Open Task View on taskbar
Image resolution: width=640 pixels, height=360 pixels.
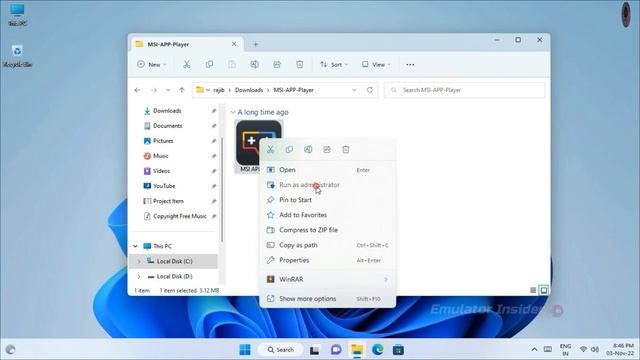click(314, 350)
